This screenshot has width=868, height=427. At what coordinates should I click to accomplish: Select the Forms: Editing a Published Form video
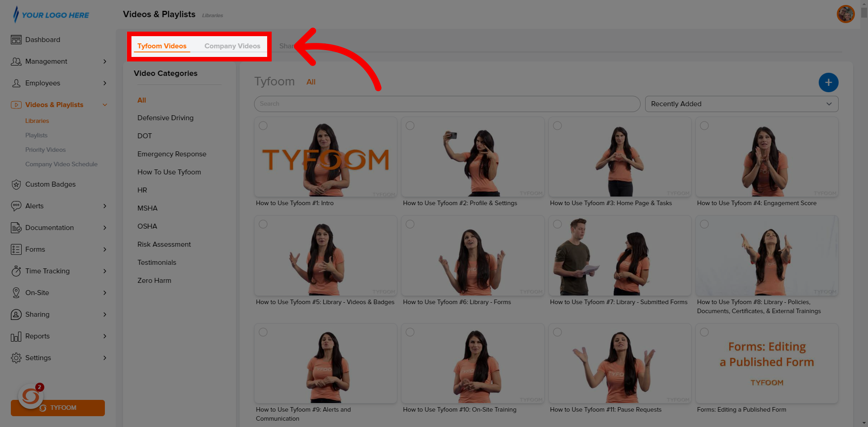pyautogui.click(x=704, y=332)
